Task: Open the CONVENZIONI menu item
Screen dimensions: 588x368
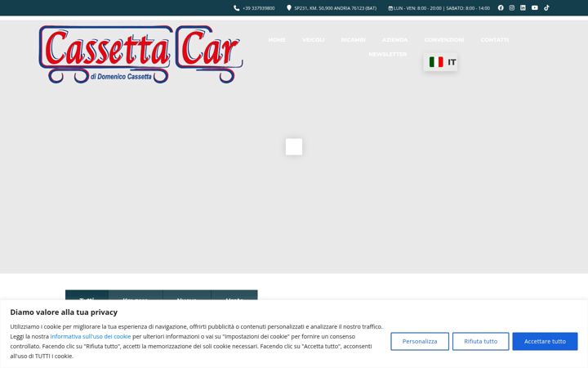Action: pos(444,40)
